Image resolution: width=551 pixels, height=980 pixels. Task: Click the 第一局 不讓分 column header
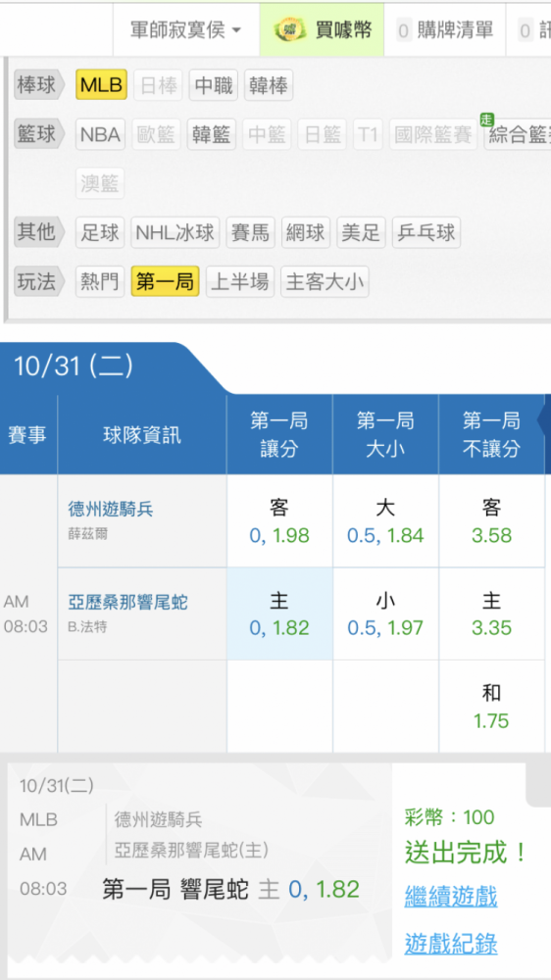pos(491,435)
